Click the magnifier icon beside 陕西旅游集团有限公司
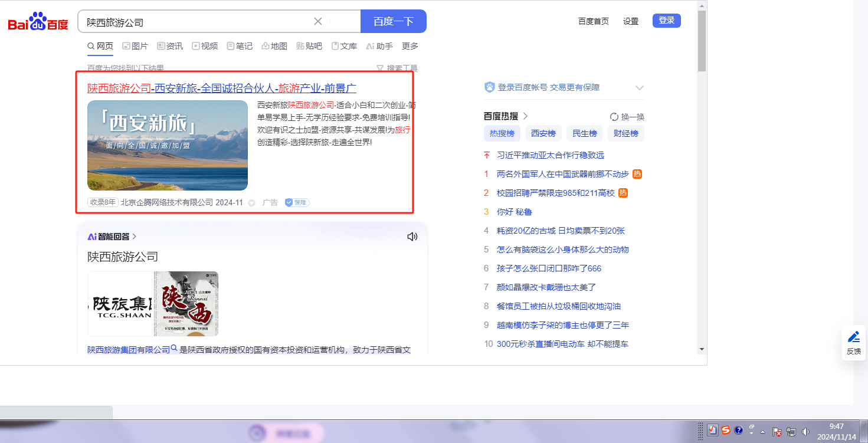The width and height of the screenshot is (868, 443). 175,349
